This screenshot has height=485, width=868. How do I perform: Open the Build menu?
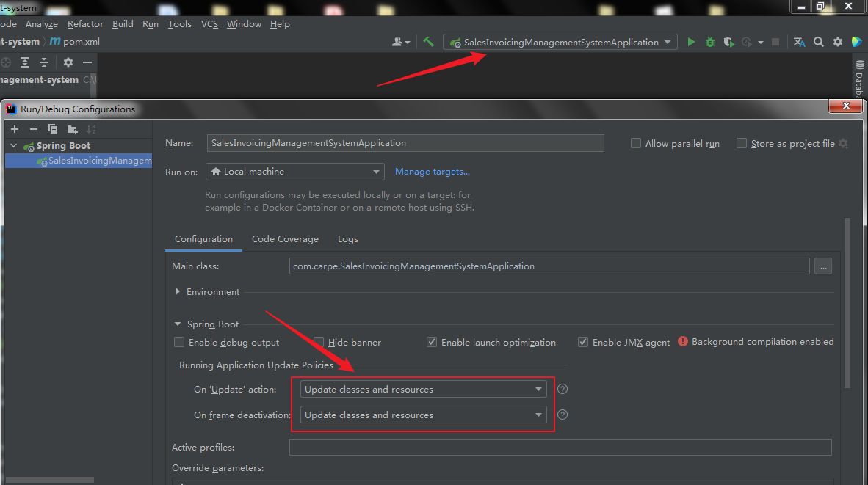click(123, 23)
